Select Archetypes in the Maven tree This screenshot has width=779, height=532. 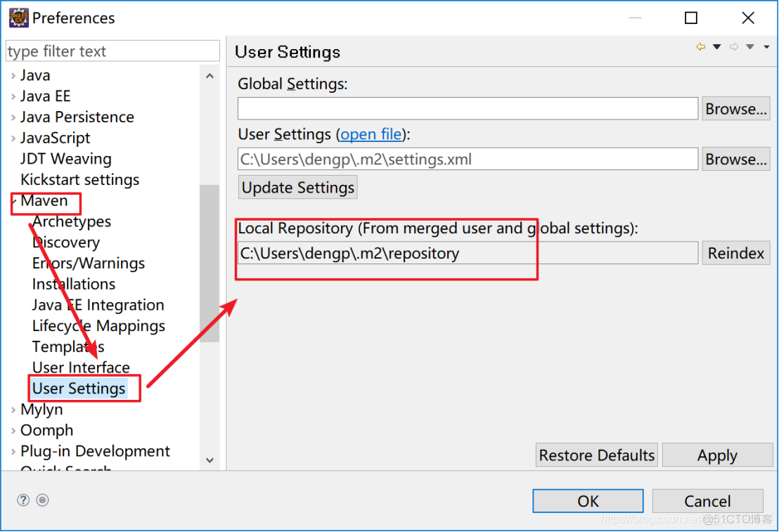pos(72,222)
